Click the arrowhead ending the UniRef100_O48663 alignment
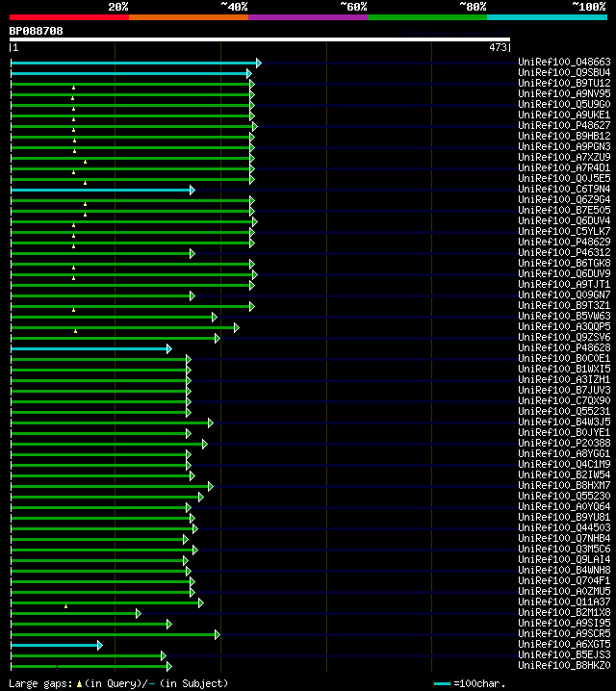 [259, 63]
